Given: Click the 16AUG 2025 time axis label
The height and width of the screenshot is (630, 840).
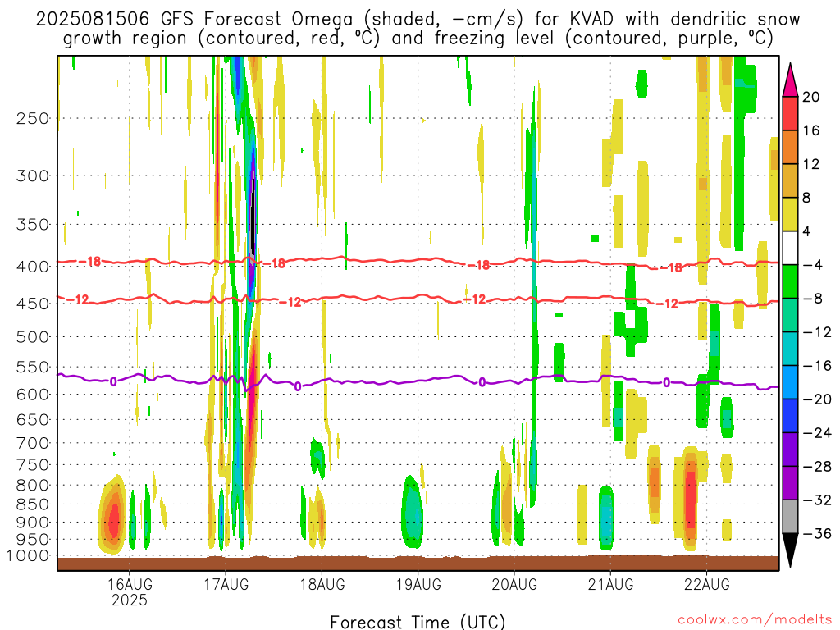Looking at the screenshot, I should coord(129,592).
